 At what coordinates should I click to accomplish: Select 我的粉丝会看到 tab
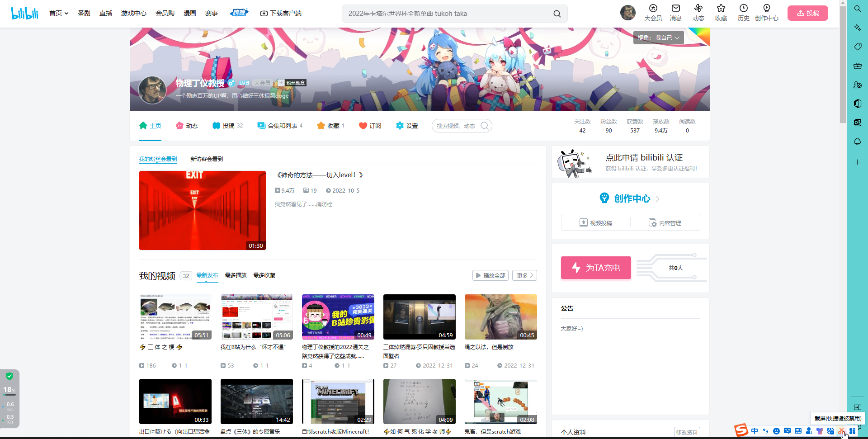click(x=158, y=159)
